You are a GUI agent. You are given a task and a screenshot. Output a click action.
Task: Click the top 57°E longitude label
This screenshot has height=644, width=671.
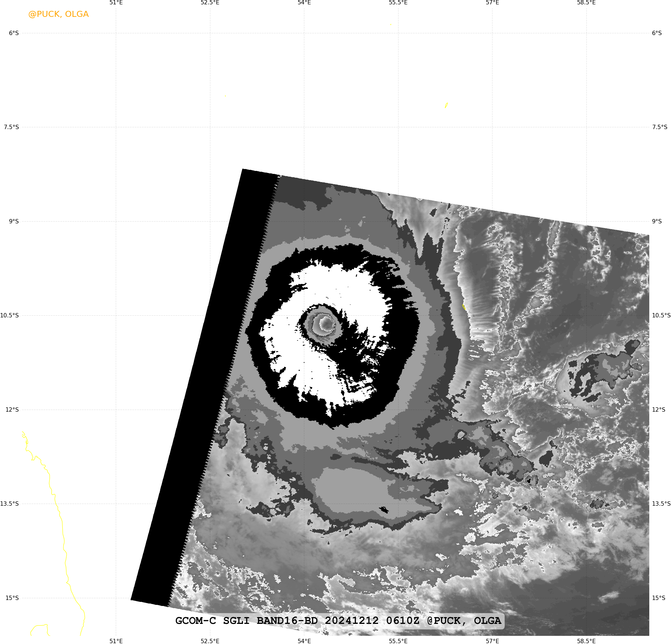(492, 3)
